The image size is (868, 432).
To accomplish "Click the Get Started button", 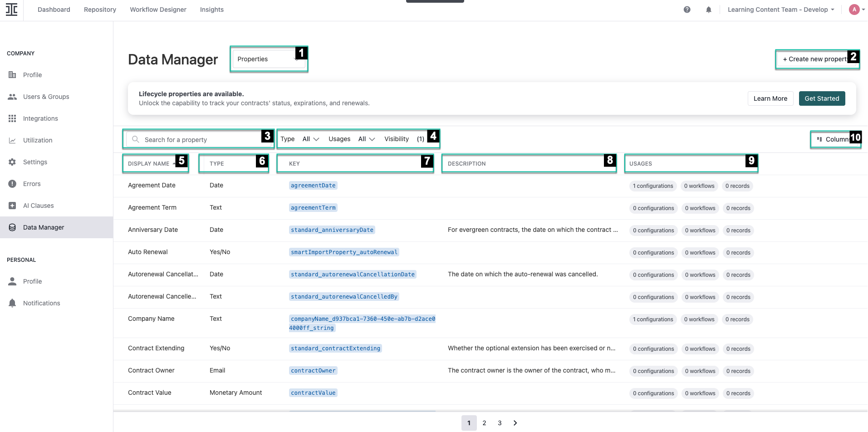I will coord(822,98).
